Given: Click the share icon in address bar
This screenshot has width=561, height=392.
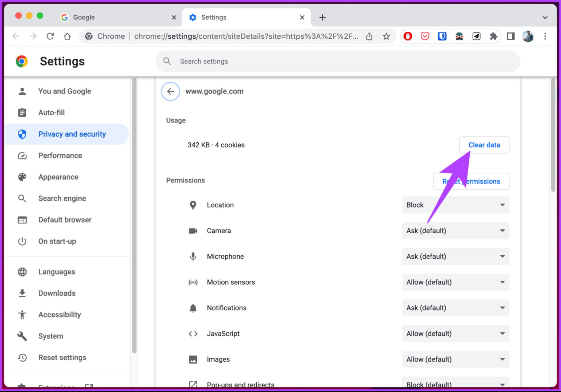Looking at the screenshot, I should [369, 36].
